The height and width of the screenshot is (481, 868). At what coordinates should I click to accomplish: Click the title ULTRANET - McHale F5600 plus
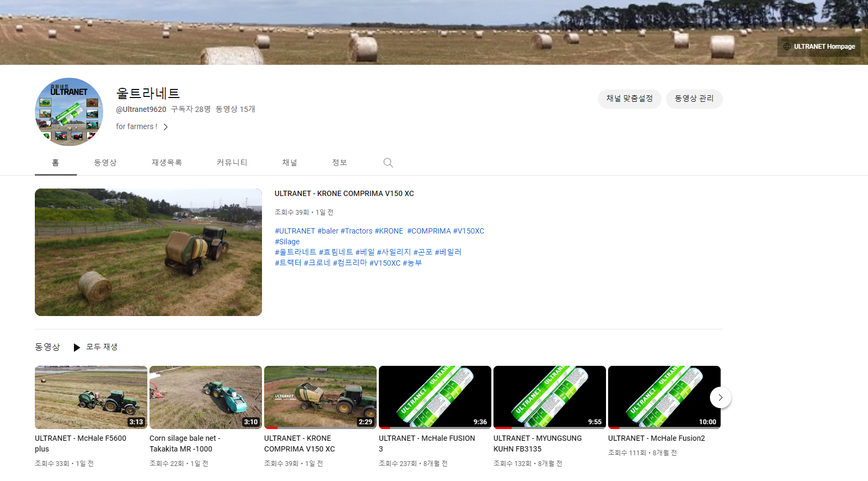pyautogui.click(x=80, y=444)
